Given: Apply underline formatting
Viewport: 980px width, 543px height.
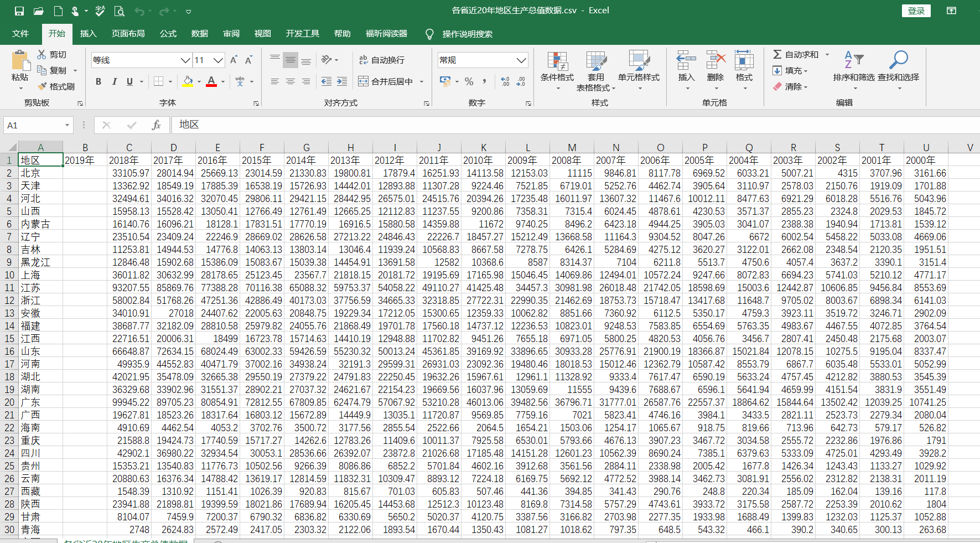Looking at the screenshot, I should click(128, 81).
